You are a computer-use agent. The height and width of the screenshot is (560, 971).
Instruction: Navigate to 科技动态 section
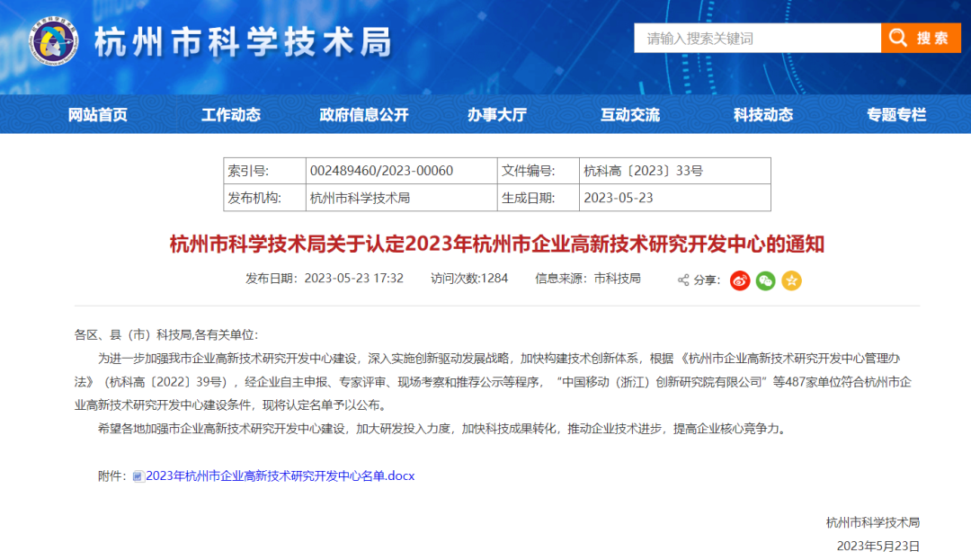click(763, 114)
